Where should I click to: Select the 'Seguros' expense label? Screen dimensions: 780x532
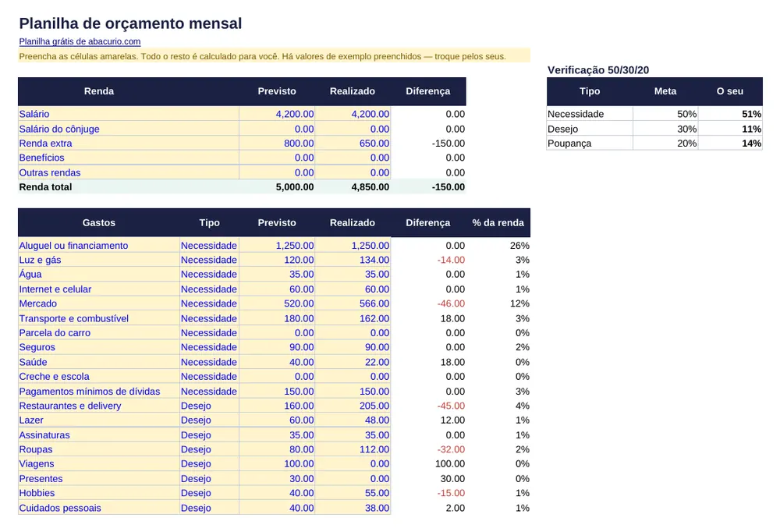(37, 347)
